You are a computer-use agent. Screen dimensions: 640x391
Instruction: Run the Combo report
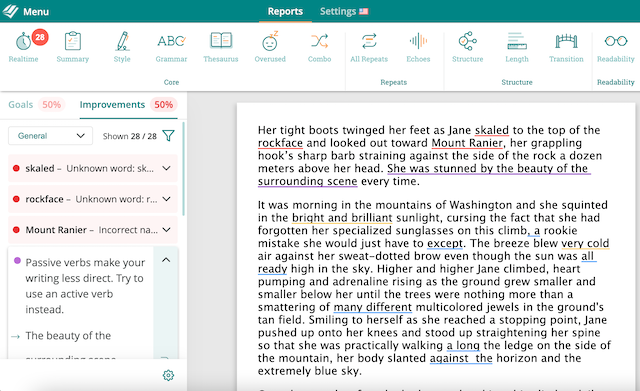(319, 41)
